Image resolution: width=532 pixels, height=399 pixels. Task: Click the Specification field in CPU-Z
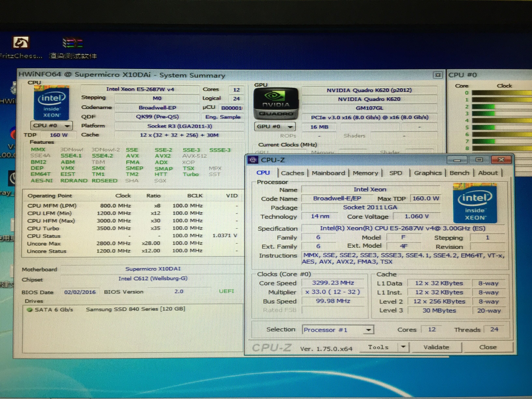pyautogui.click(x=403, y=228)
